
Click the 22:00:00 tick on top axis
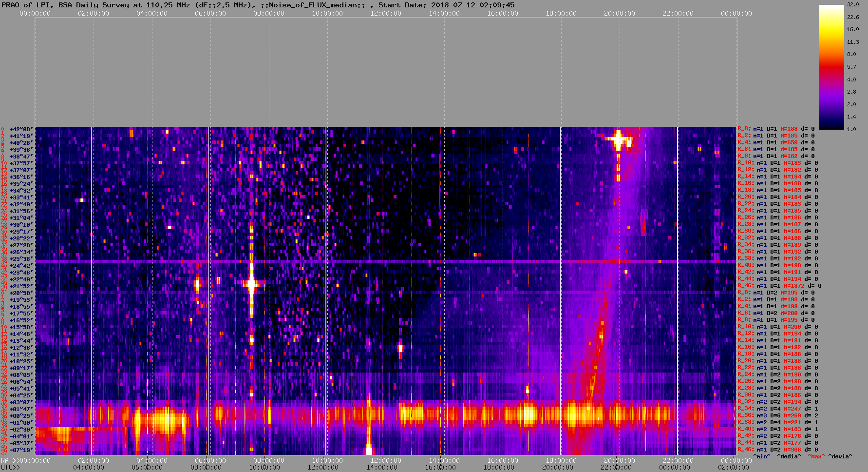(678, 14)
